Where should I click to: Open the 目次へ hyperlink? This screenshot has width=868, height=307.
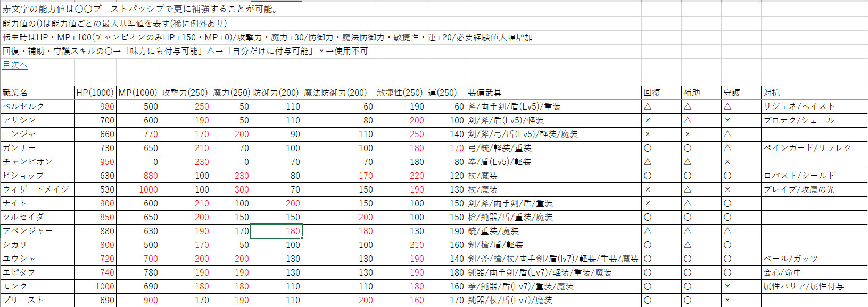pyautogui.click(x=15, y=65)
